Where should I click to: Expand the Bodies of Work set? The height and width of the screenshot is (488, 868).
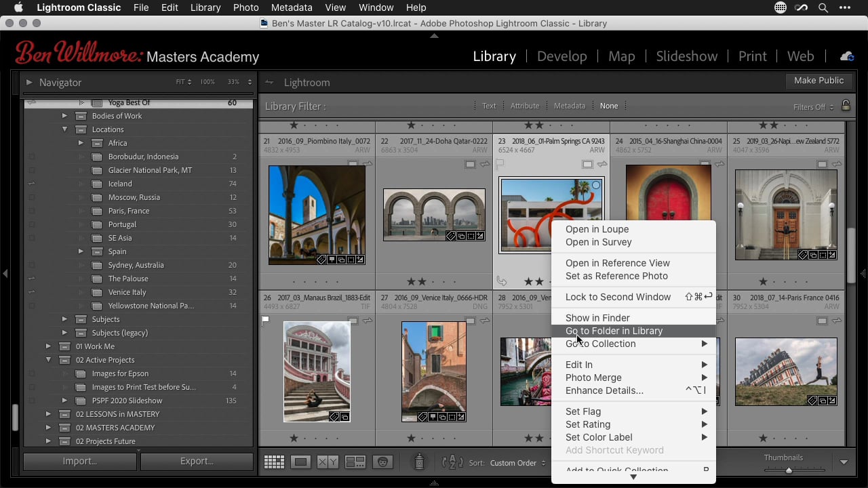pos(64,116)
